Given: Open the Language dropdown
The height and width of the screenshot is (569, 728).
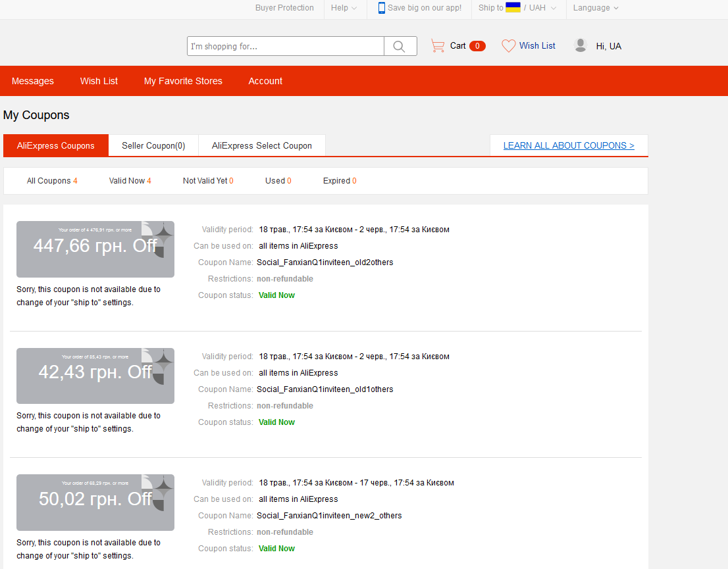Looking at the screenshot, I should [x=596, y=8].
